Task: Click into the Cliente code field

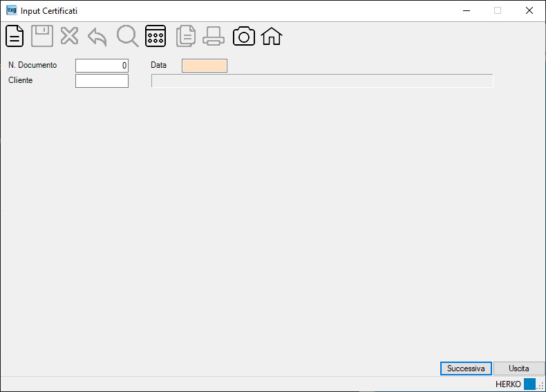Action: coord(102,81)
